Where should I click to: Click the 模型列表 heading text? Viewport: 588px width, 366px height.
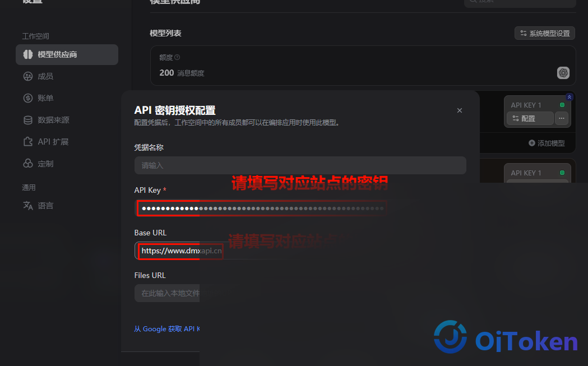(166, 34)
